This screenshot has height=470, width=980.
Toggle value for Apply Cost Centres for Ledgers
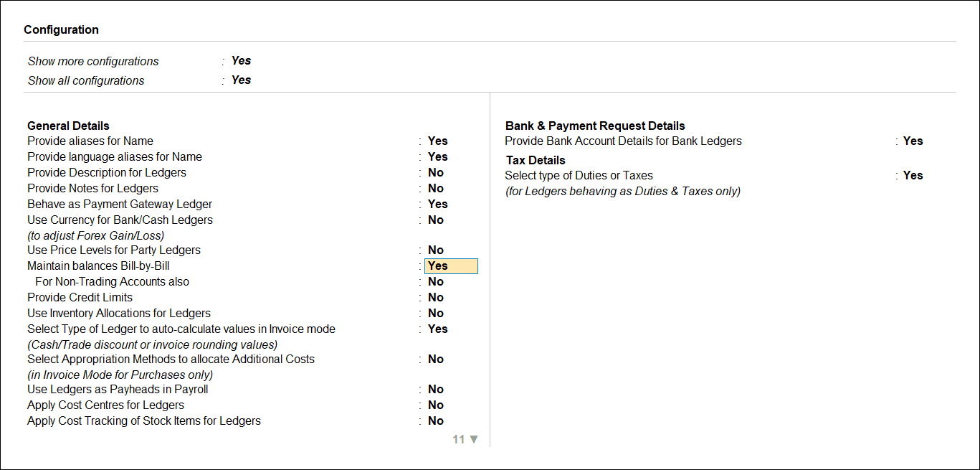[436, 405]
